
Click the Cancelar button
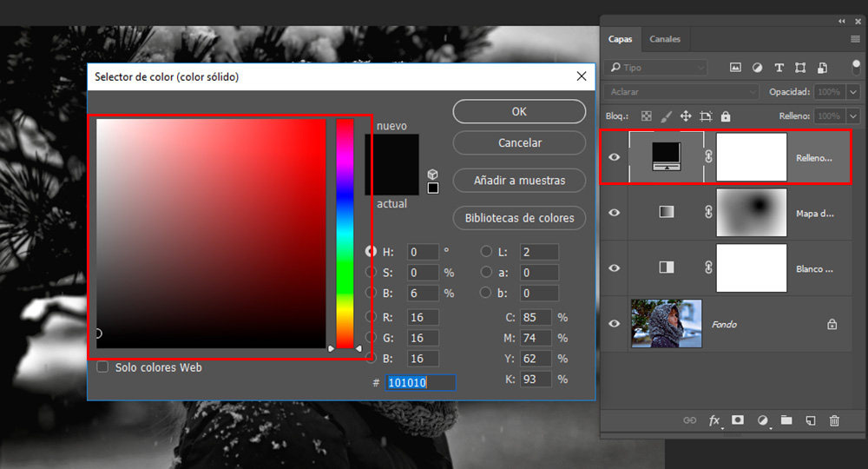pyautogui.click(x=519, y=142)
